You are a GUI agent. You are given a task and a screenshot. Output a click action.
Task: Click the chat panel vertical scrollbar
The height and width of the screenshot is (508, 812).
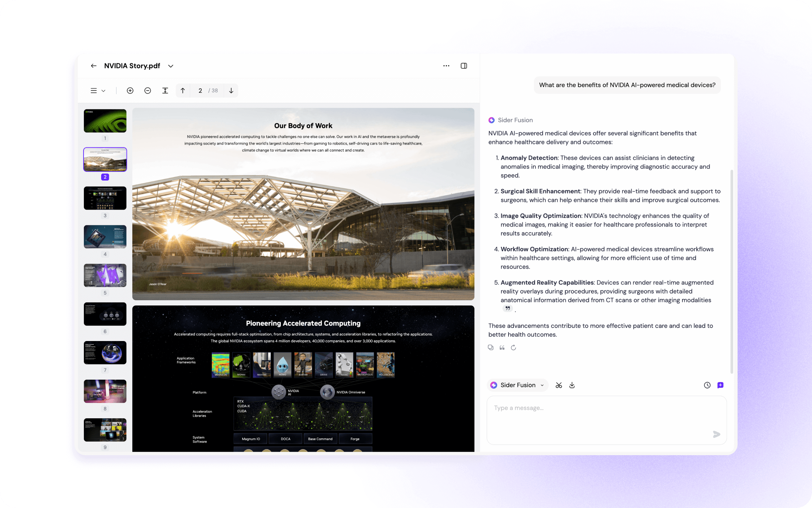pos(732,271)
